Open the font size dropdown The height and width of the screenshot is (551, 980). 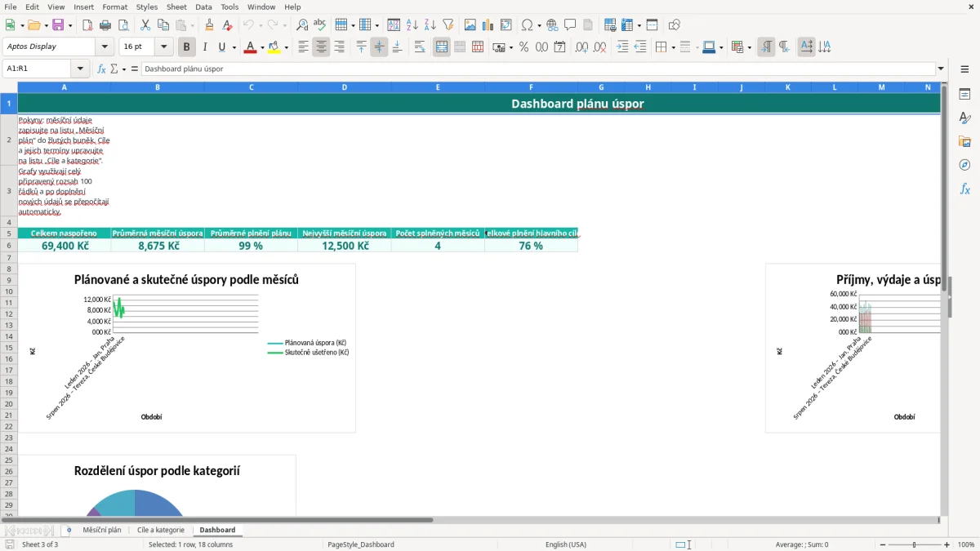163,47
